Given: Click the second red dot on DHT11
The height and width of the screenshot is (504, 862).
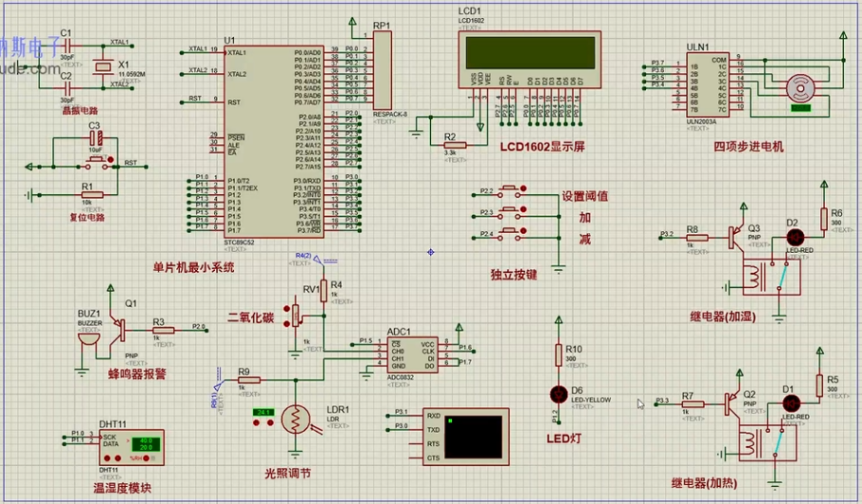Looking at the screenshot, I should (117, 458).
